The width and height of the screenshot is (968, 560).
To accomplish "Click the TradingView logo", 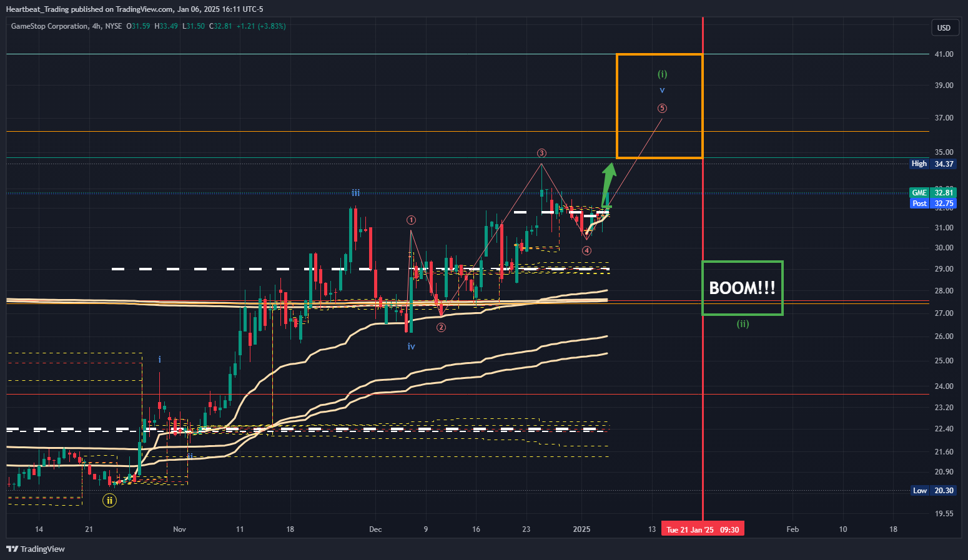I will pos(36,549).
